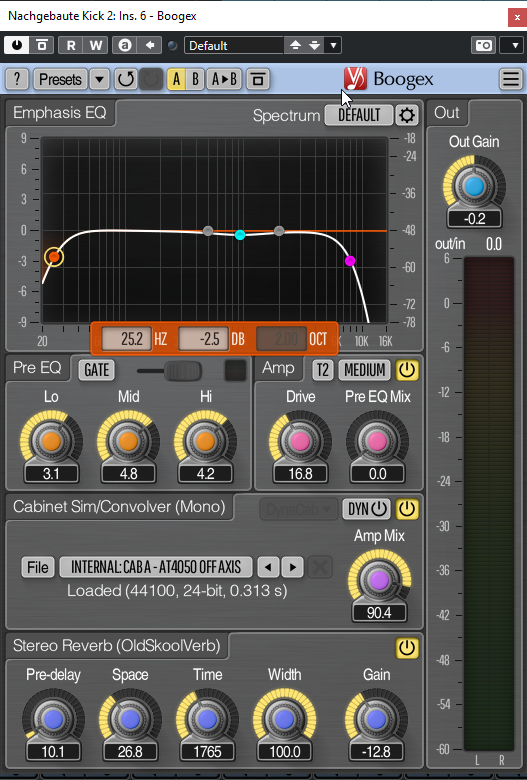Select the orange low-cut EQ point
This screenshot has width=527, height=780.
point(54,257)
